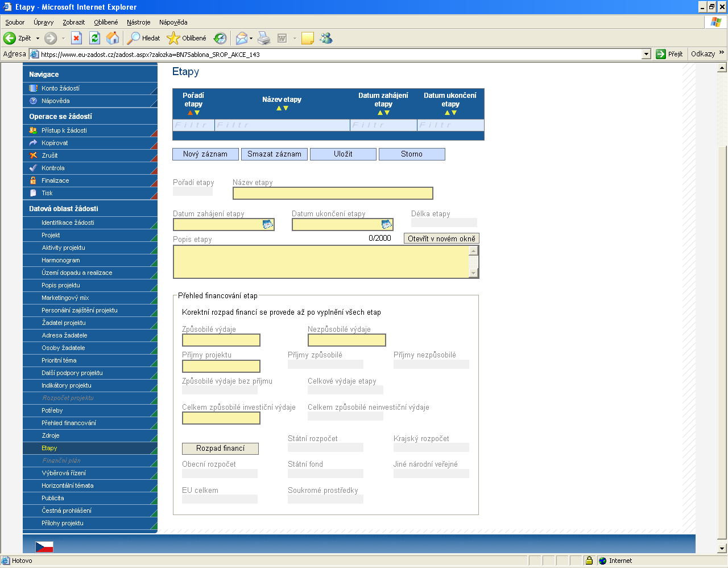728x568 pixels.
Task: Click the Uložit button
Action: 343,154
